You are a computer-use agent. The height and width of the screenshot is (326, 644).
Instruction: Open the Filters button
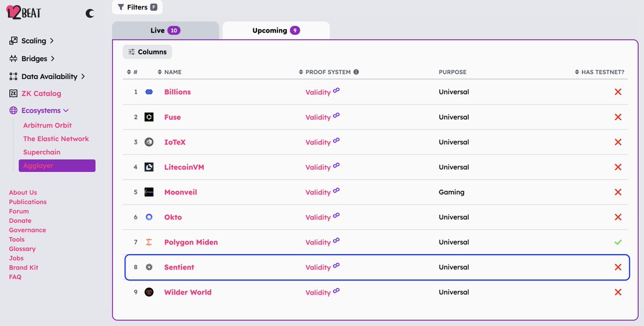[137, 8]
